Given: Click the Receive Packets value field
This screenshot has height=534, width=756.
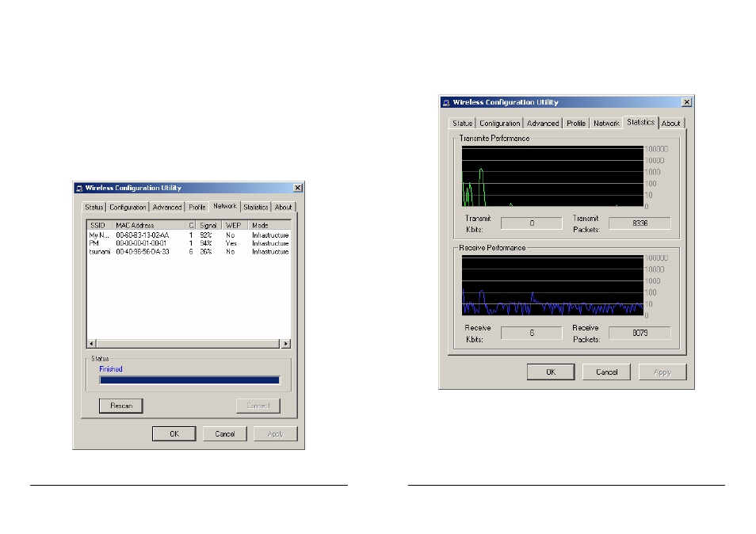Looking at the screenshot, I should 640,333.
